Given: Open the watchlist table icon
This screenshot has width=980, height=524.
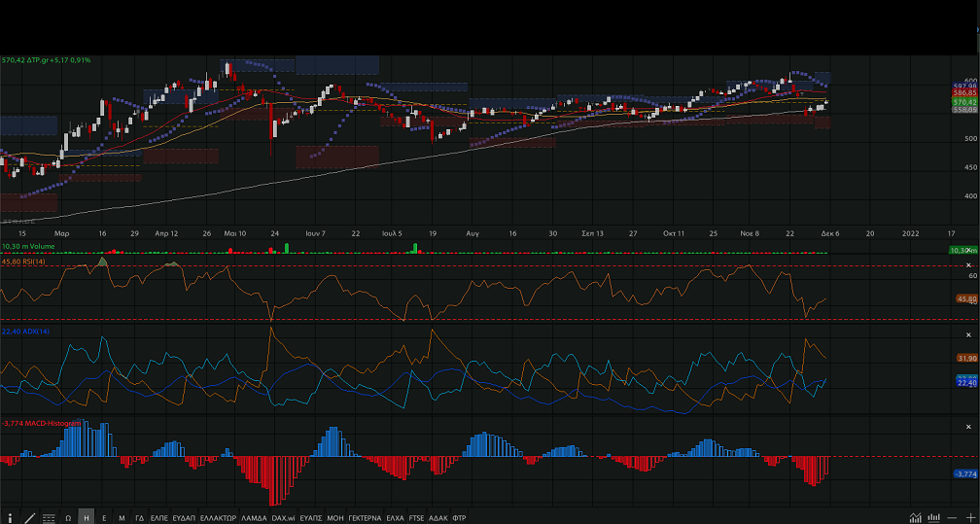Looking at the screenshot, I should (49, 517).
